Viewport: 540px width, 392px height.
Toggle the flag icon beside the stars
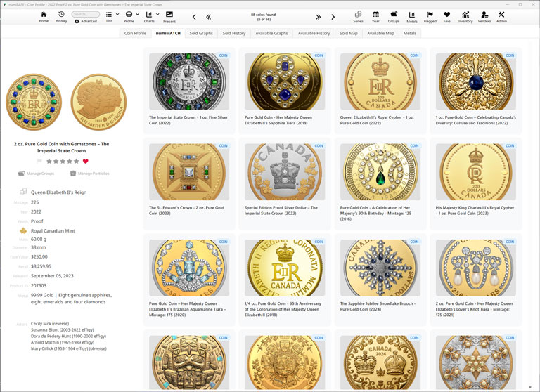(39, 161)
